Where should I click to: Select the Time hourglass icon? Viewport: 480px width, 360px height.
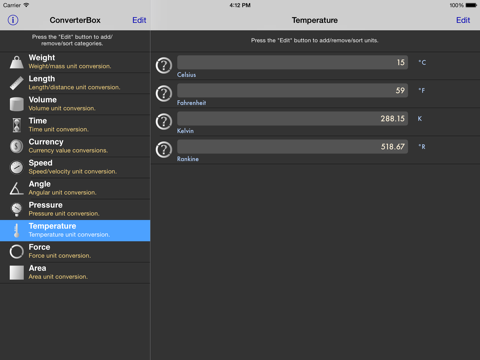17,125
